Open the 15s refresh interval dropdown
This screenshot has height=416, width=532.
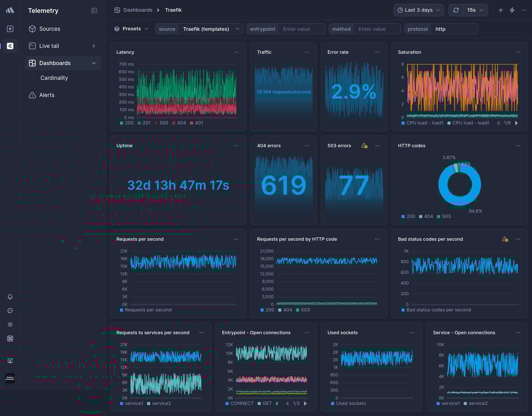pos(475,10)
